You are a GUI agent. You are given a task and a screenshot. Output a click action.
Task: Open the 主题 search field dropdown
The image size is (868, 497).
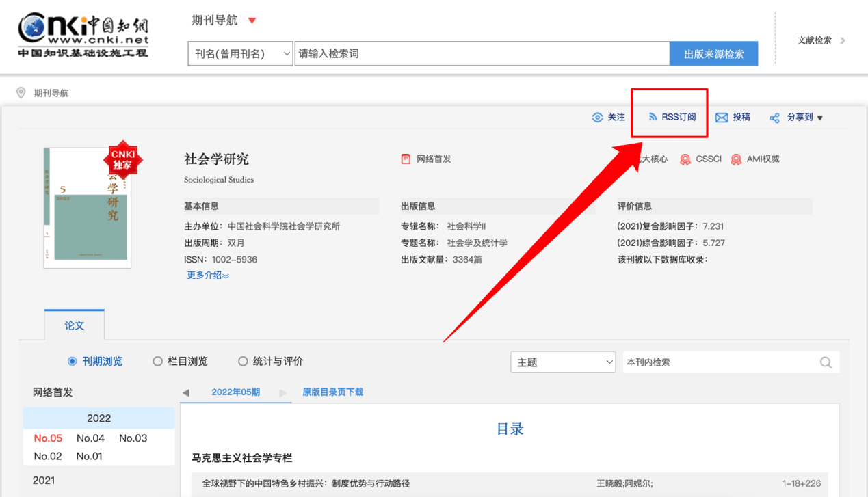coord(562,362)
